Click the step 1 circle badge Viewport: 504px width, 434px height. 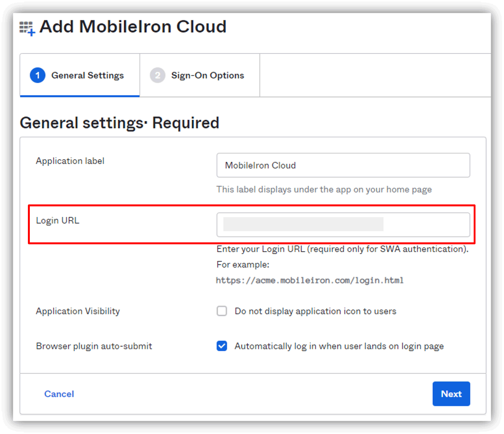pyautogui.click(x=38, y=75)
